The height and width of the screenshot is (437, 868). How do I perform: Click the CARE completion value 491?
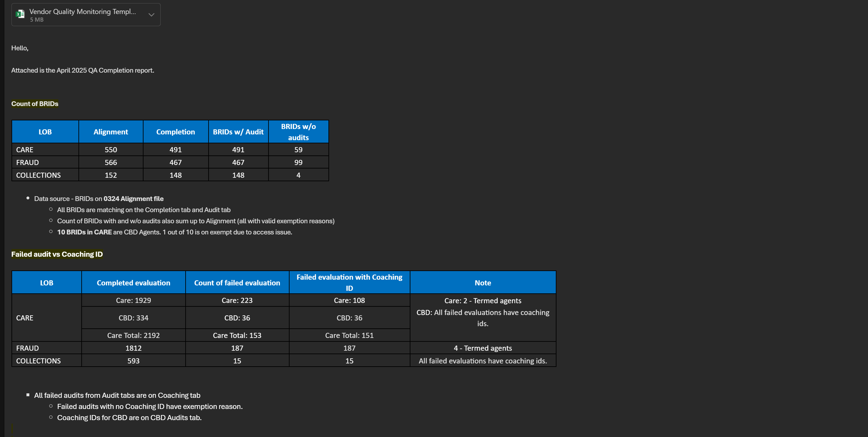click(x=175, y=149)
